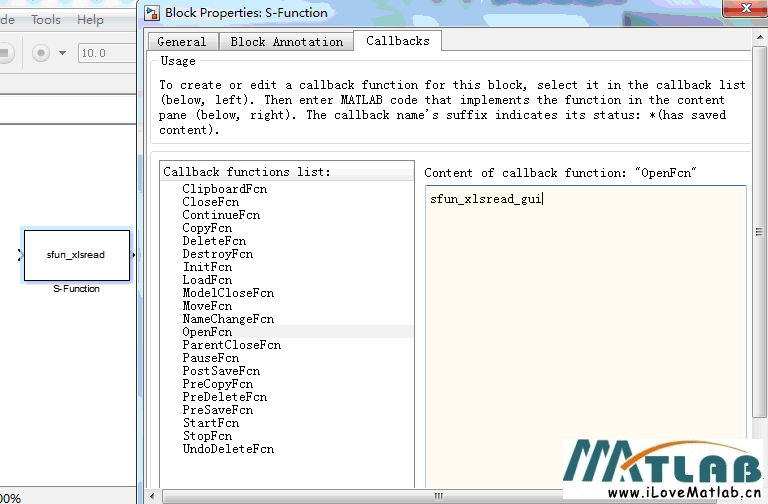Switch to the General tab

tap(182, 42)
